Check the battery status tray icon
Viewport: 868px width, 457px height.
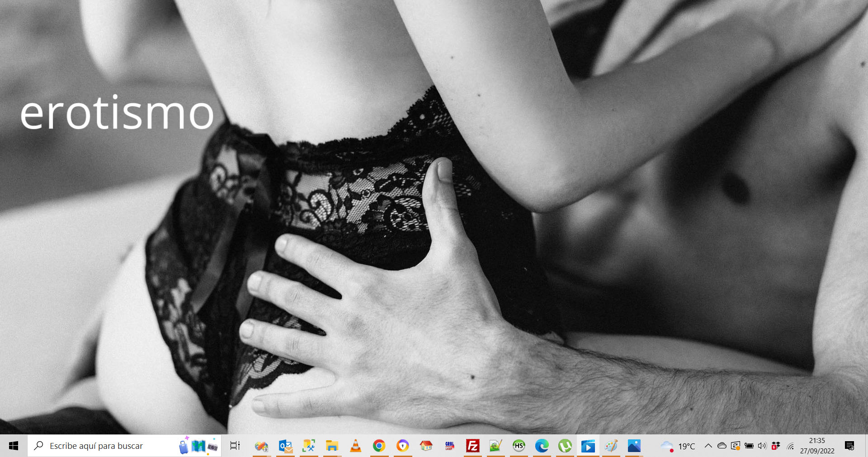749,446
